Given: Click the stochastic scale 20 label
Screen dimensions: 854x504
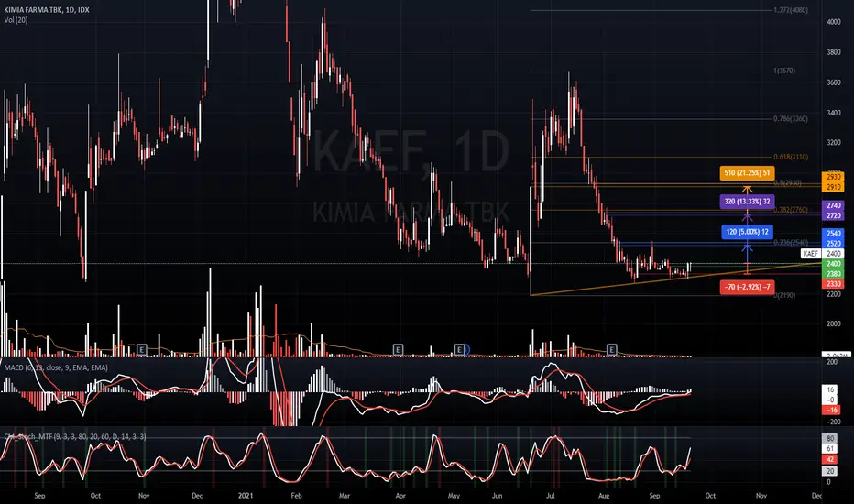Looking at the screenshot, I should click(829, 471).
